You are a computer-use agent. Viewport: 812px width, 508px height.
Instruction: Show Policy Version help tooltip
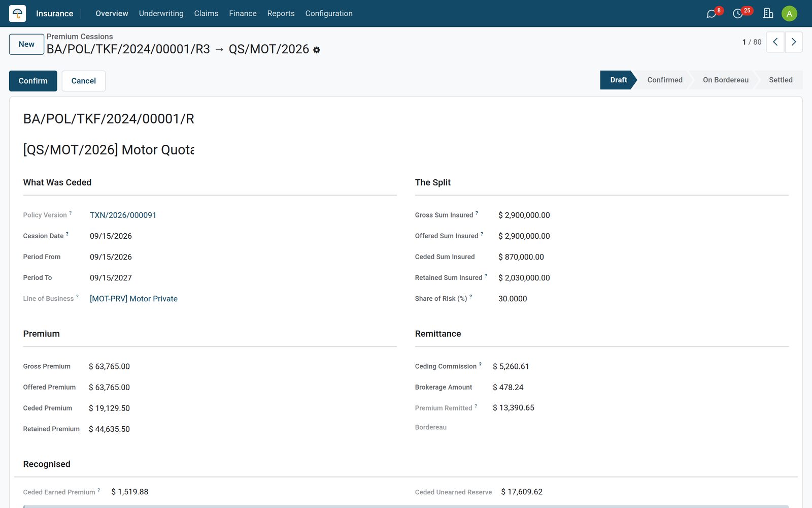pos(71,213)
